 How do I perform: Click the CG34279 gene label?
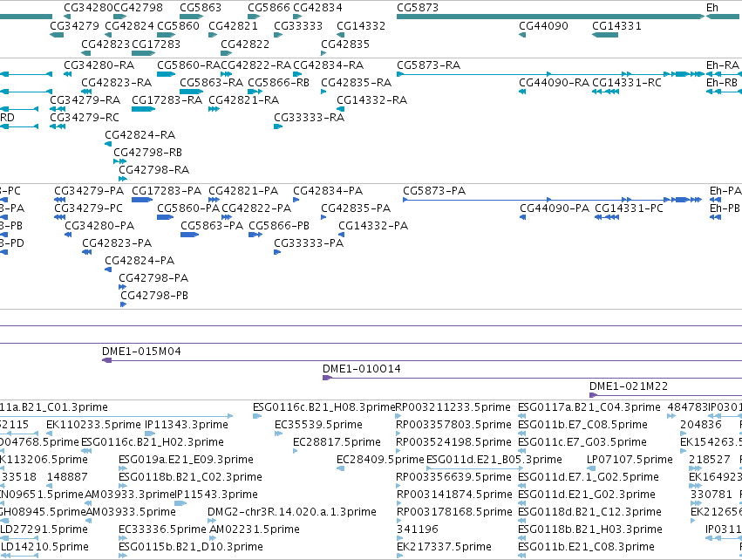[75, 25]
